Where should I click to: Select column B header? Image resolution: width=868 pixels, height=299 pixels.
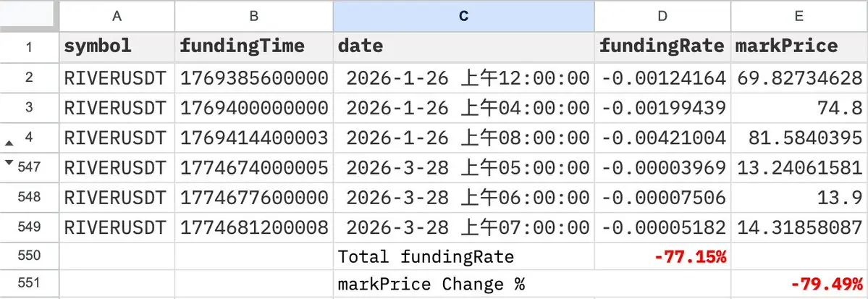point(253,15)
